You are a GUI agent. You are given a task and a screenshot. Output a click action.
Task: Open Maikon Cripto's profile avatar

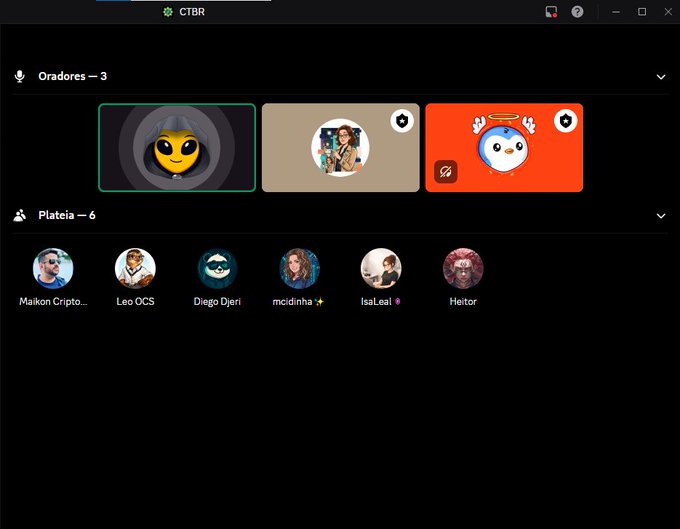53,268
